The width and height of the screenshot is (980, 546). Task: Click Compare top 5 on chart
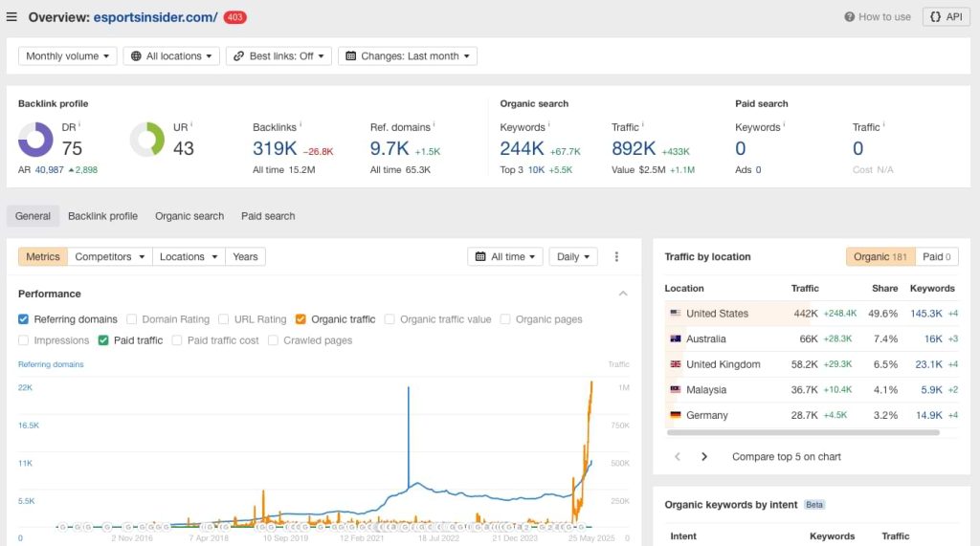(x=787, y=457)
